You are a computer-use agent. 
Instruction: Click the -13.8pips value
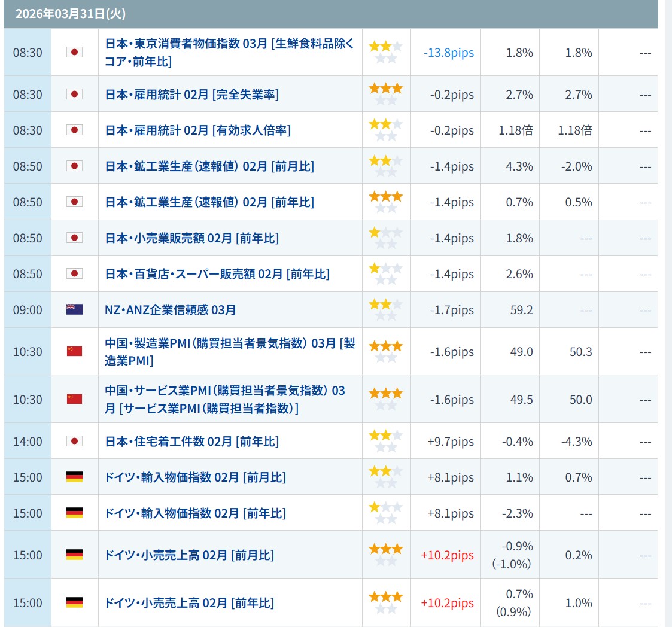448,53
